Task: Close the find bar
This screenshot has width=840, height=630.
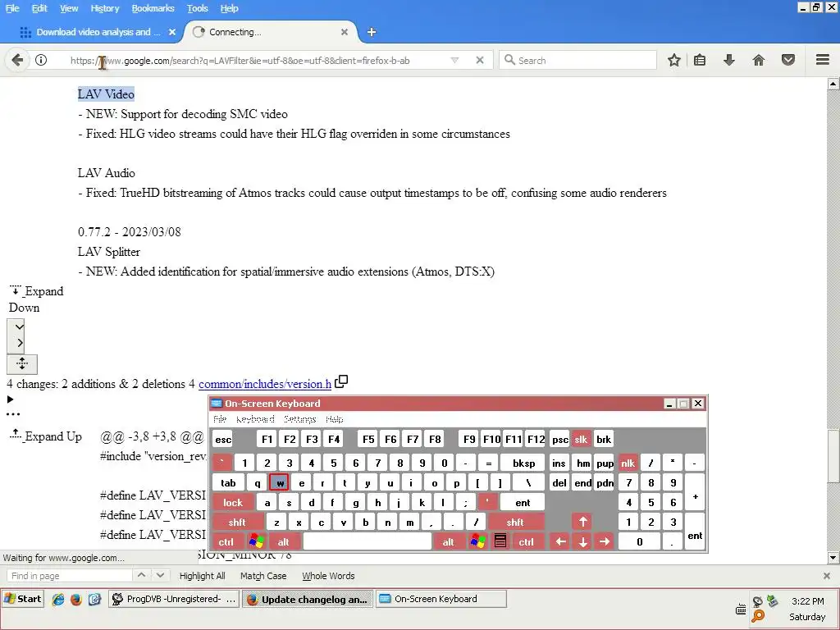Action: tap(827, 576)
